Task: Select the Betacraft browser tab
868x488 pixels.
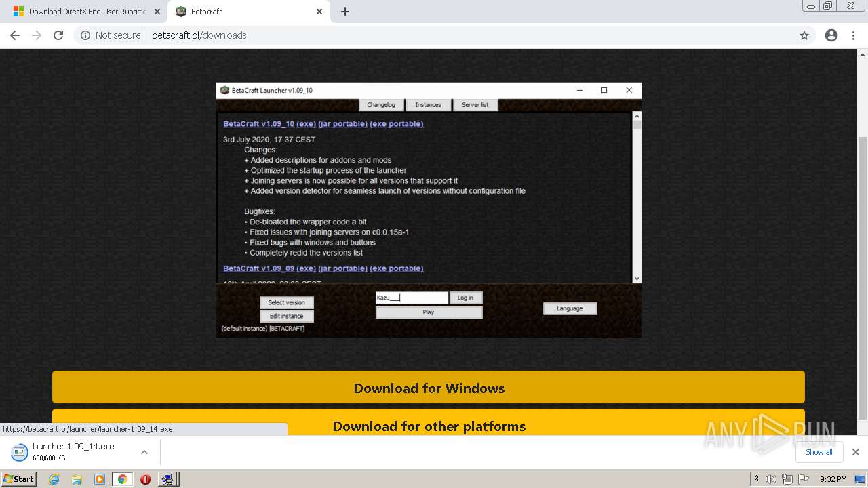Action: [249, 12]
